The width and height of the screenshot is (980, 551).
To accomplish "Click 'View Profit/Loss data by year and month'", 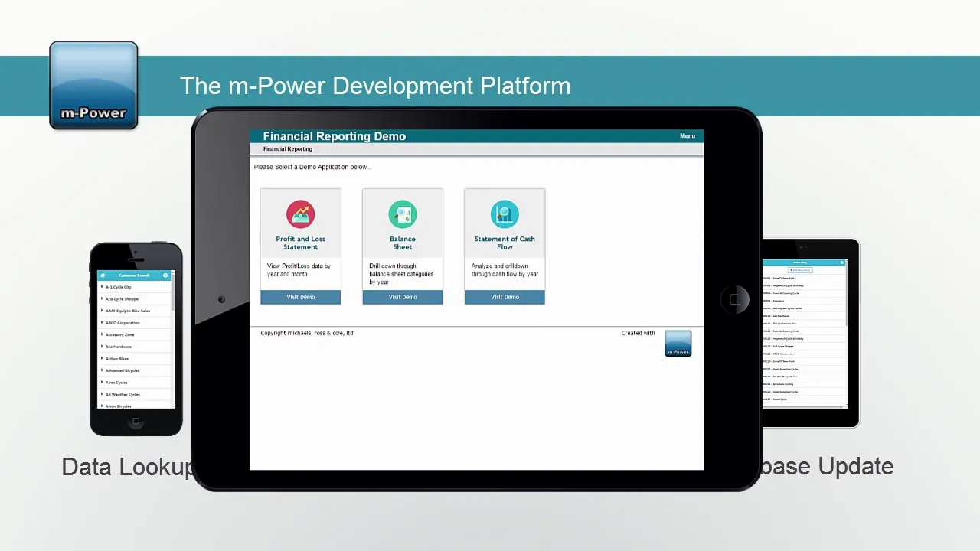I will (299, 270).
